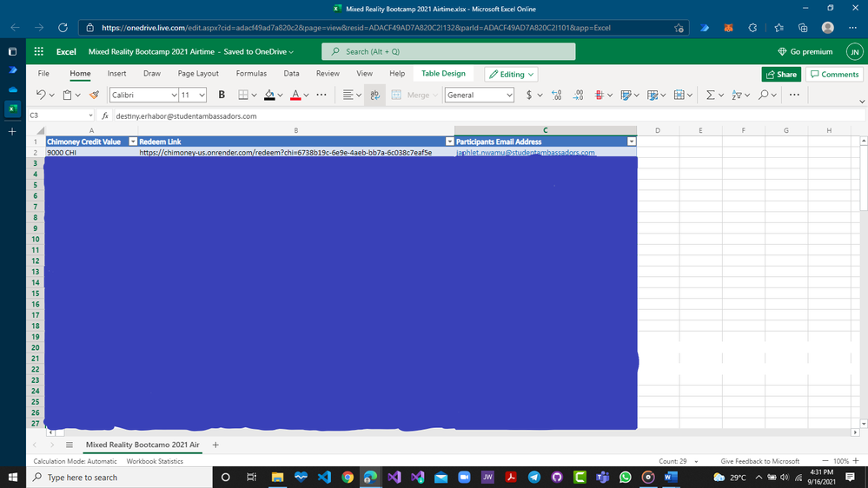Screen dimensions: 868x488
Task: Open more ribbon options ellipsis
Action: pos(794,95)
